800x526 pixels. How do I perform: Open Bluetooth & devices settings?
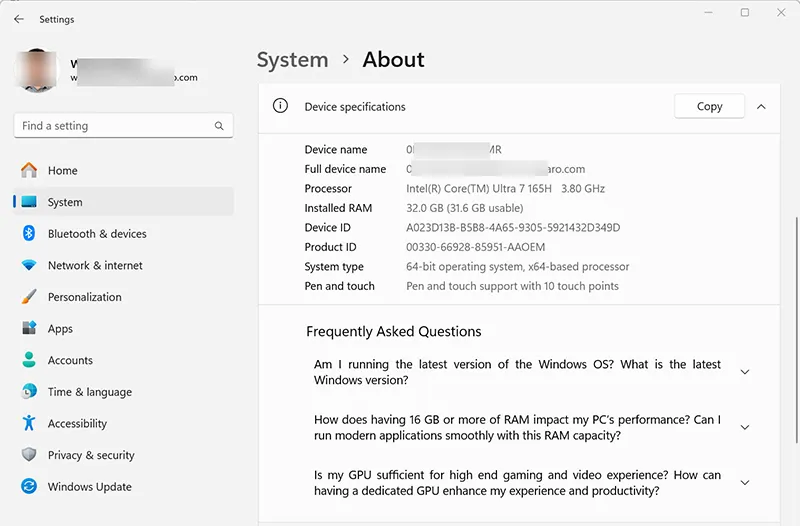click(123, 234)
